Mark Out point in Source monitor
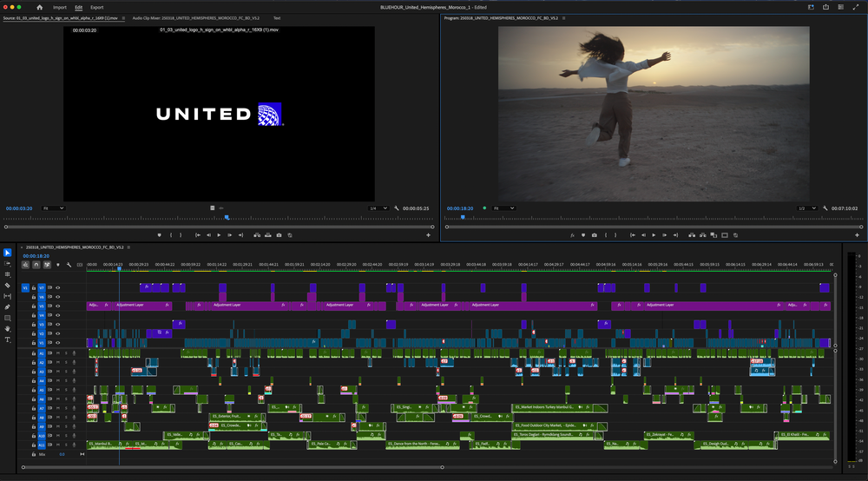 [181, 235]
